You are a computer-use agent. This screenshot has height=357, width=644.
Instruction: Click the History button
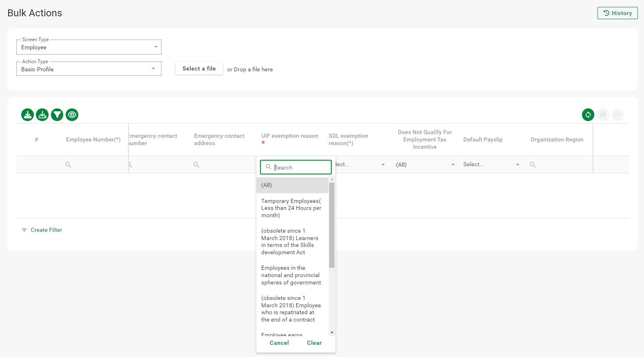617,13
